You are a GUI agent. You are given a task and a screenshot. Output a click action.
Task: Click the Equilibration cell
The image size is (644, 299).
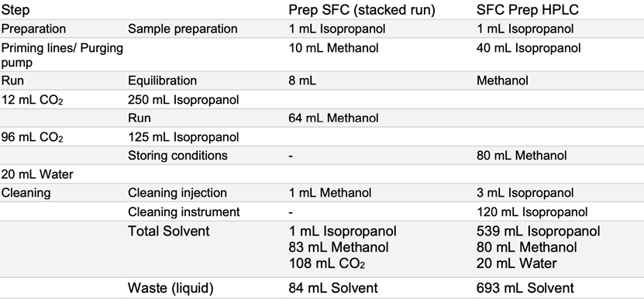tap(163, 81)
